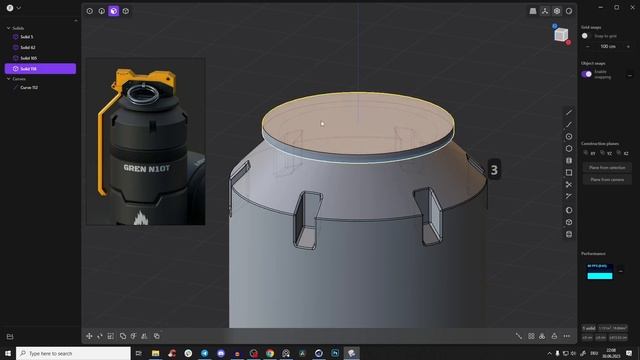Image resolution: width=640 pixels, height=360 pixels.
Task: Select the XZ construction plane
Action: click(x=623, y=153)
